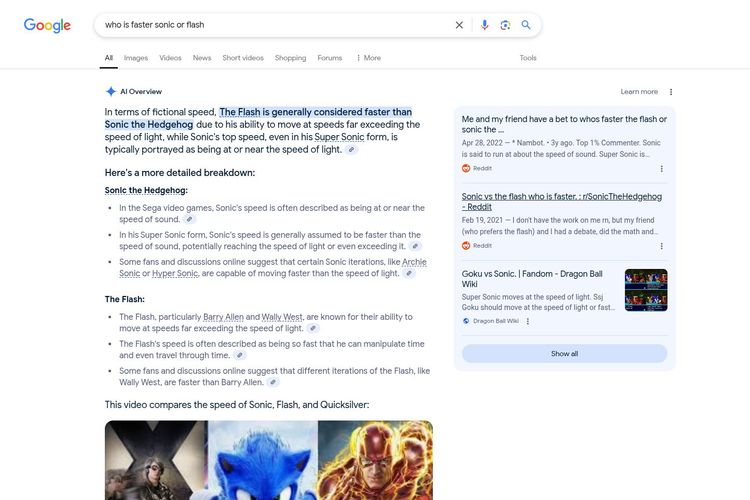Open the Goku vs Sonic result thumbnail
Image resolution: width=750 pixels, height=500 pixels.
point(646,290)
